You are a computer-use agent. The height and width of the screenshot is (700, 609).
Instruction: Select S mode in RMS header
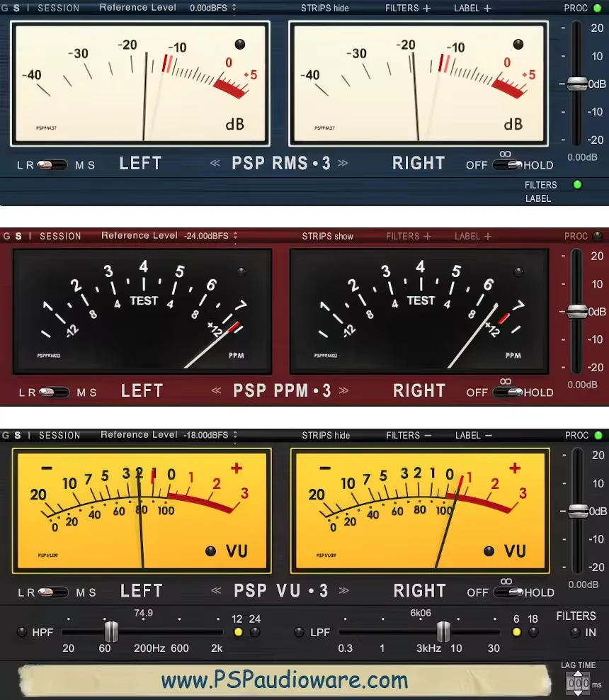pyautogui.click(x=16, y=8)
